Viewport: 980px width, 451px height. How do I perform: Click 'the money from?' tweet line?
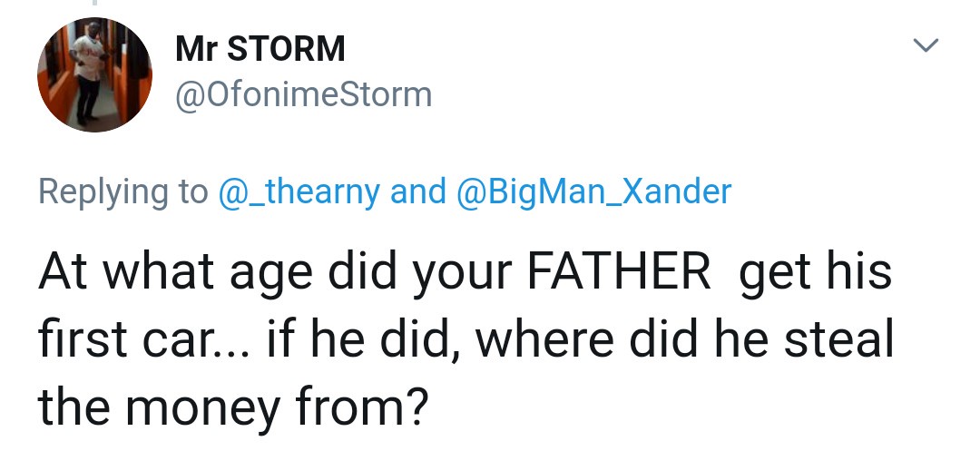tap(231, 407)
